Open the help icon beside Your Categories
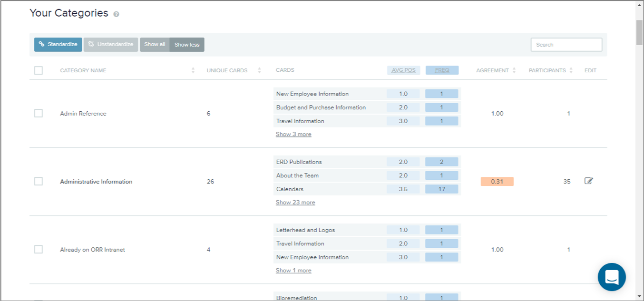The height and width of the screenshot is (301, 644). coord(116,14)
